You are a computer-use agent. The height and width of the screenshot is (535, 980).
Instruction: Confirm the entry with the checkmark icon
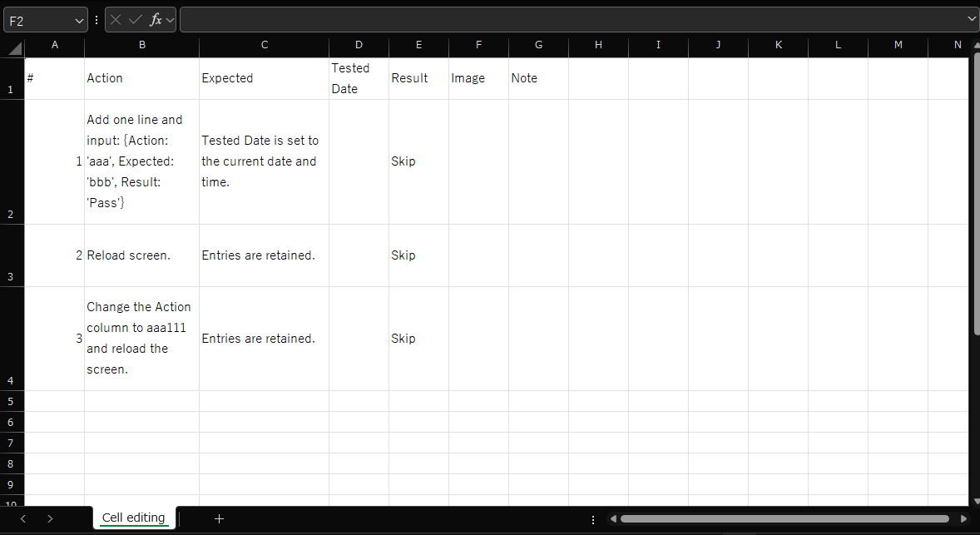(134, 18)
